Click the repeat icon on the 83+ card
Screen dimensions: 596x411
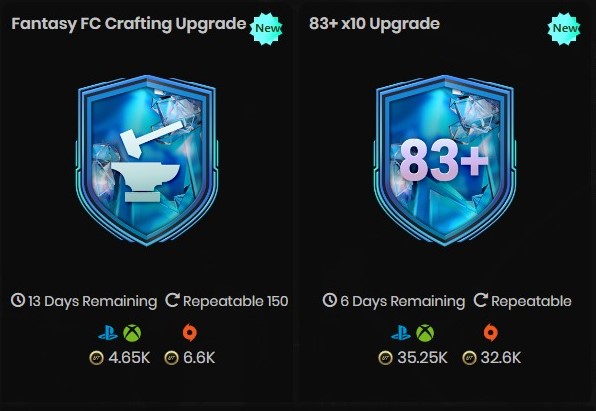[x=480, y=300]
